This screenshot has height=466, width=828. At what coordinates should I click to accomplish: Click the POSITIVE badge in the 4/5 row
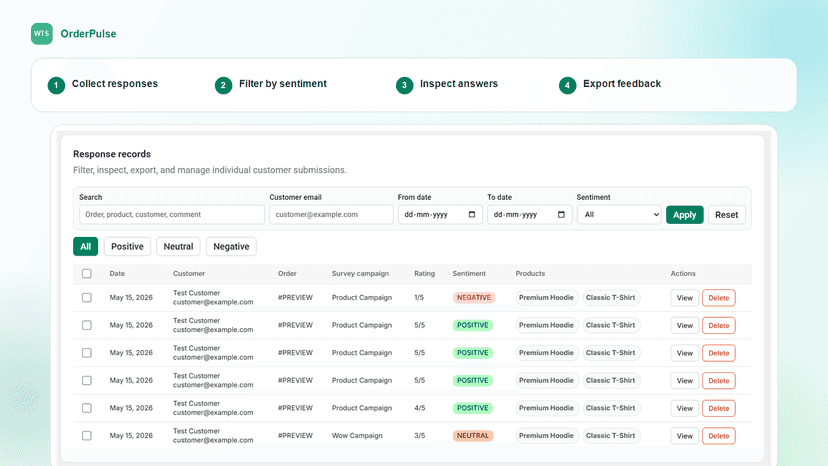pyautogui.click(x=473, y=408)
